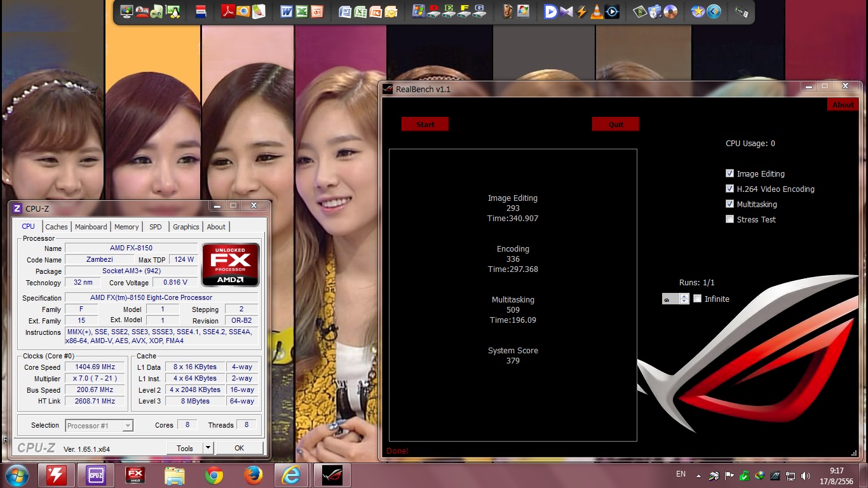Click the Quit button in RealBench
The height and width of the screenshot is (488, 868).
coord(616,124)
